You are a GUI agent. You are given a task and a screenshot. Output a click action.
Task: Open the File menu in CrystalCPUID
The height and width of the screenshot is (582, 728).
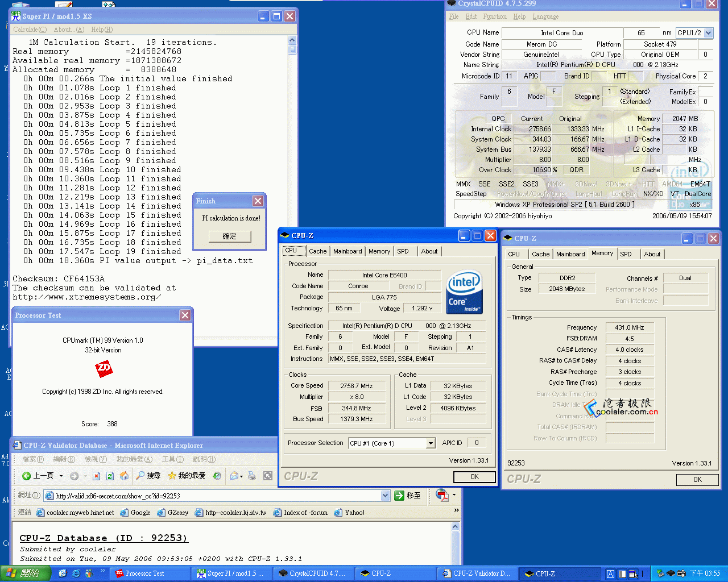pos(453,16)
